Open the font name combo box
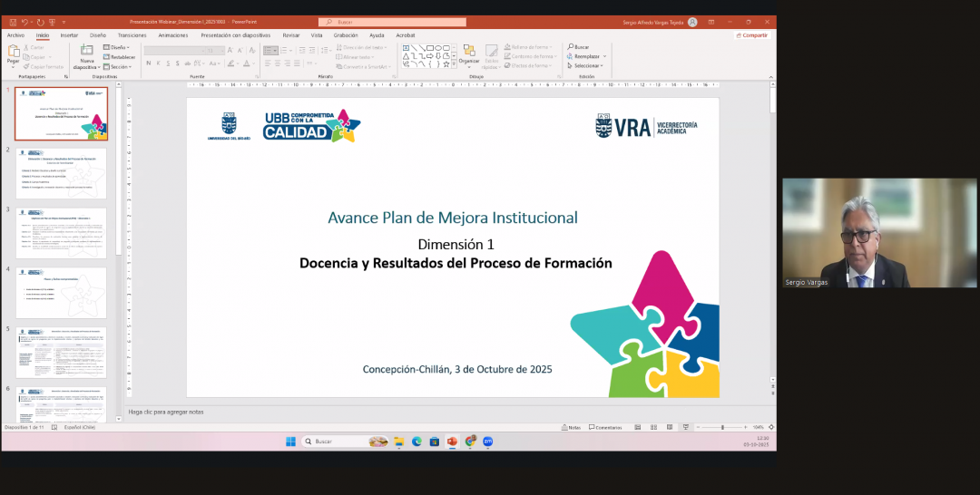This screenshot has width=980, height=495. [x=173, y=51]
